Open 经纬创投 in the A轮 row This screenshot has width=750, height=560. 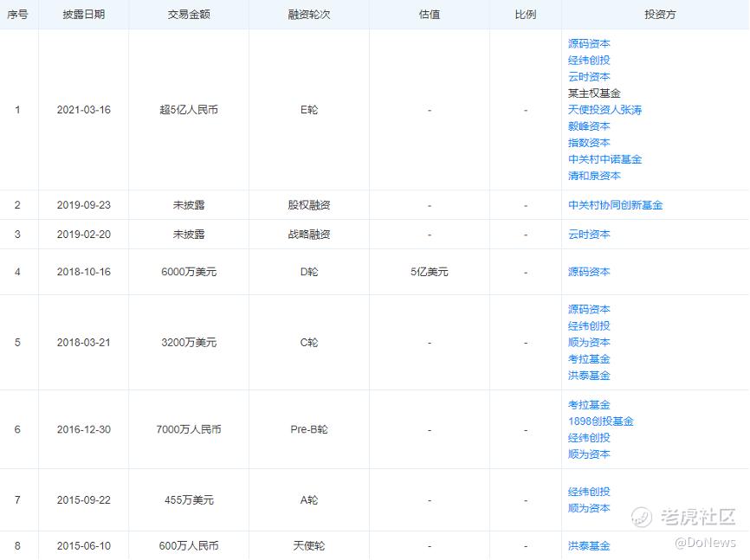coord(589,492)
